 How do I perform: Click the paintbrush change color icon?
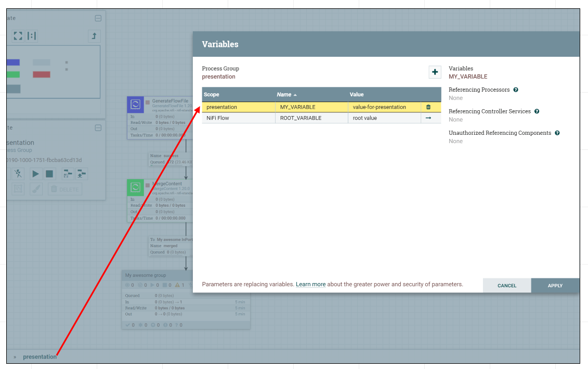coord(36,189)
